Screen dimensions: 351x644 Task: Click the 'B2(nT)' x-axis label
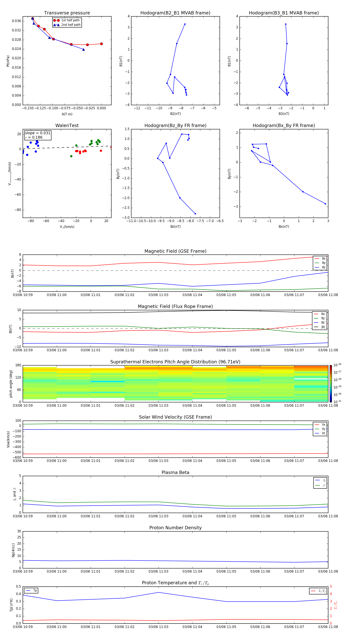pyautogui.click(x=175, y=114)
